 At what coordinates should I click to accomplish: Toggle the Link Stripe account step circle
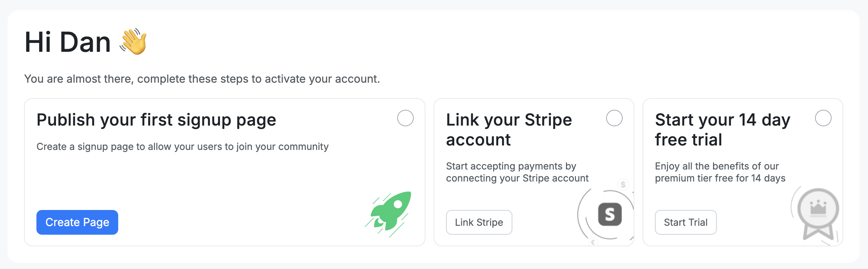click(x=614, y=118)
